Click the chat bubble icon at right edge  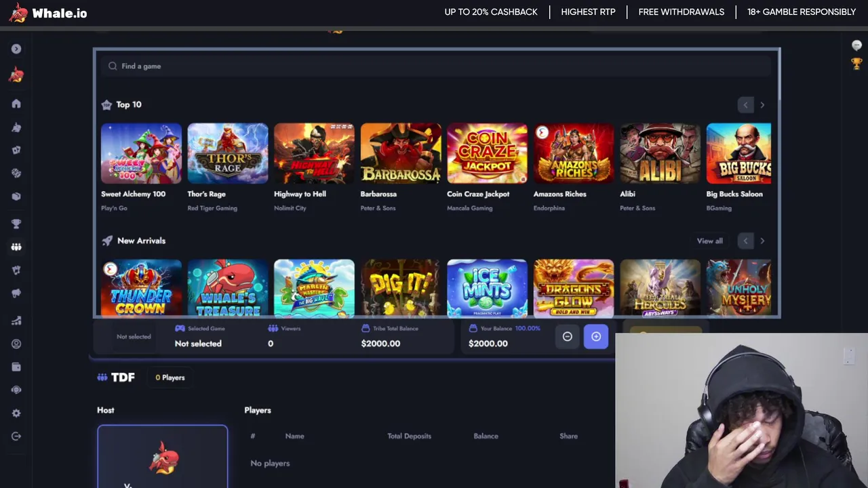[856, 45]
